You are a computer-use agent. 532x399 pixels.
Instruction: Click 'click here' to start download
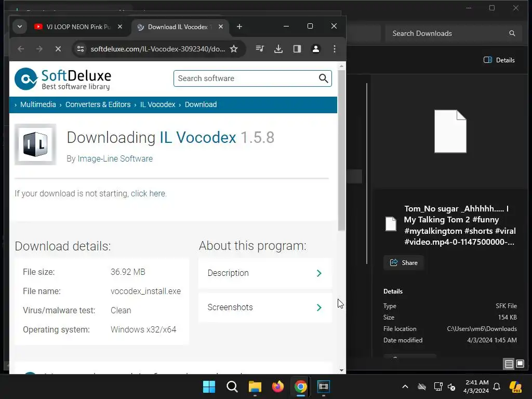(148, 193)
